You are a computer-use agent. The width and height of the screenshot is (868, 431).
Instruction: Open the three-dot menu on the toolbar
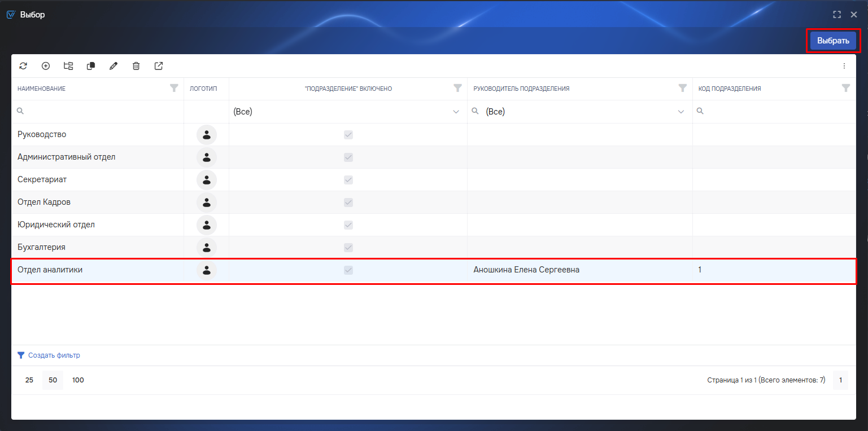pyautogui.click(x=844, y=66)
